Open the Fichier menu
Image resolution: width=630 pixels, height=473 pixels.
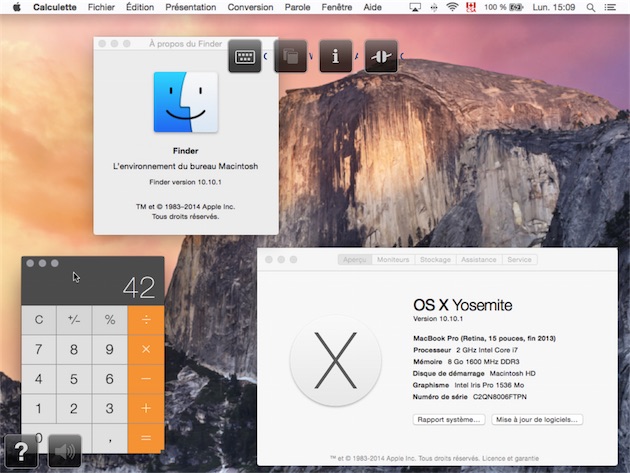coord(101,7)
